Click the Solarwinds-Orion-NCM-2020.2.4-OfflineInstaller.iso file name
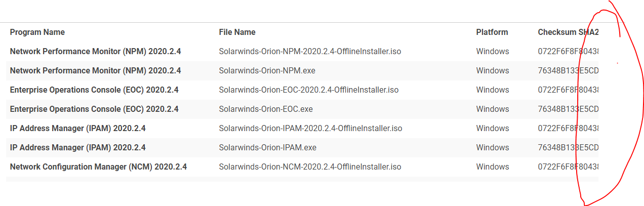 310,167
